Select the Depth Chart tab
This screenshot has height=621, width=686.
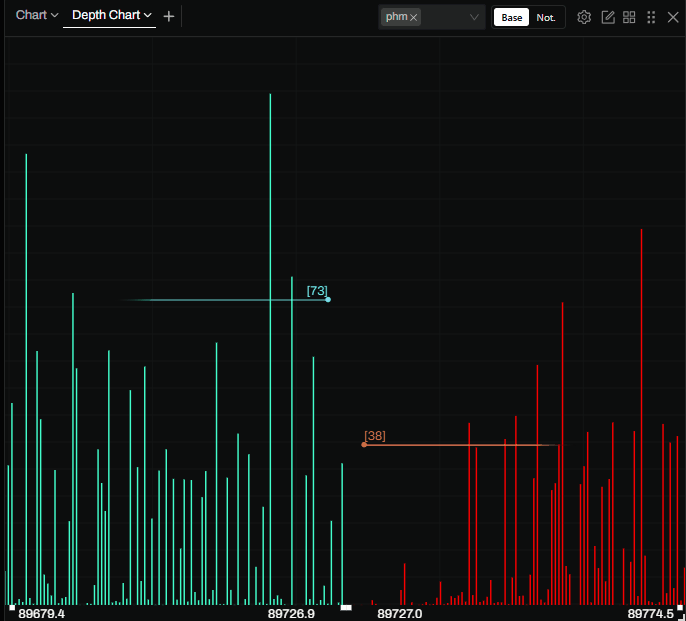[111, 15]
